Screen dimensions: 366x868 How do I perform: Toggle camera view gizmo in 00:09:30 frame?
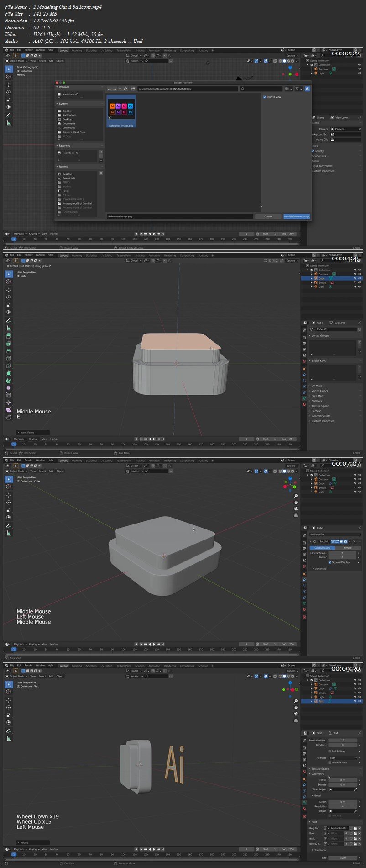coord(296,714)
